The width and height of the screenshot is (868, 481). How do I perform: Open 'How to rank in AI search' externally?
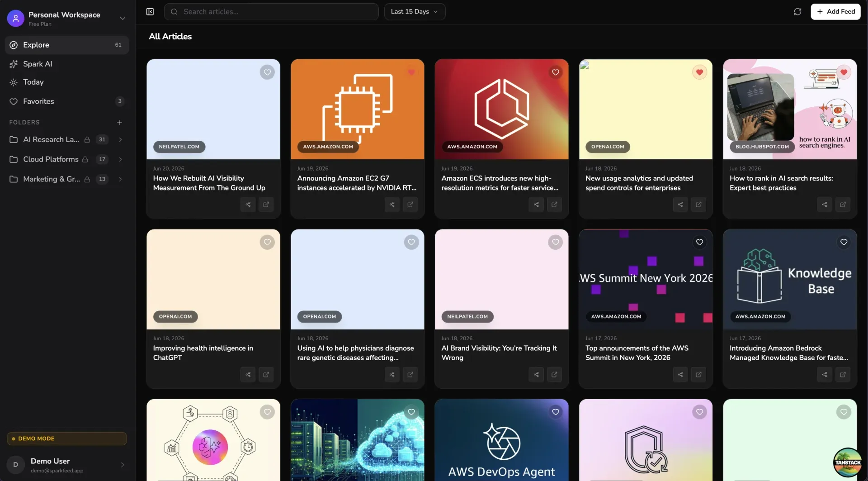843,205
